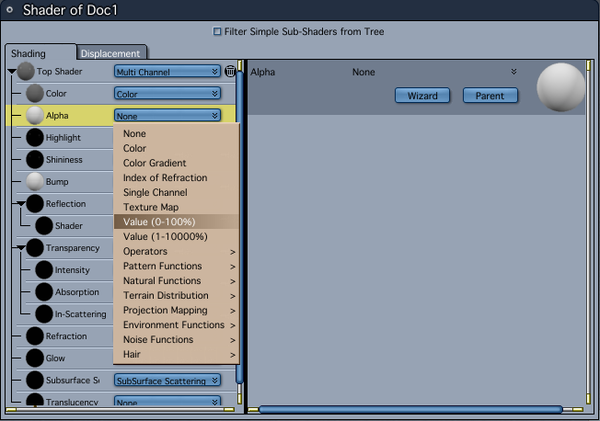Click the Parent button
Viewport: 600px width, 421px height.
(490, 95)
